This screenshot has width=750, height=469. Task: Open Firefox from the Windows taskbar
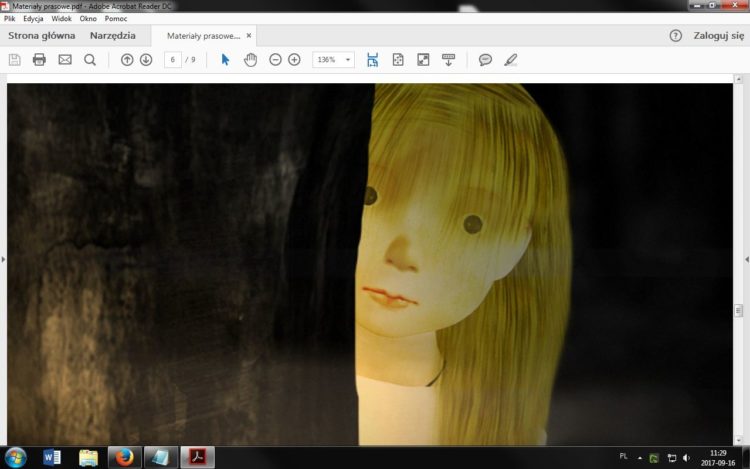124,457
